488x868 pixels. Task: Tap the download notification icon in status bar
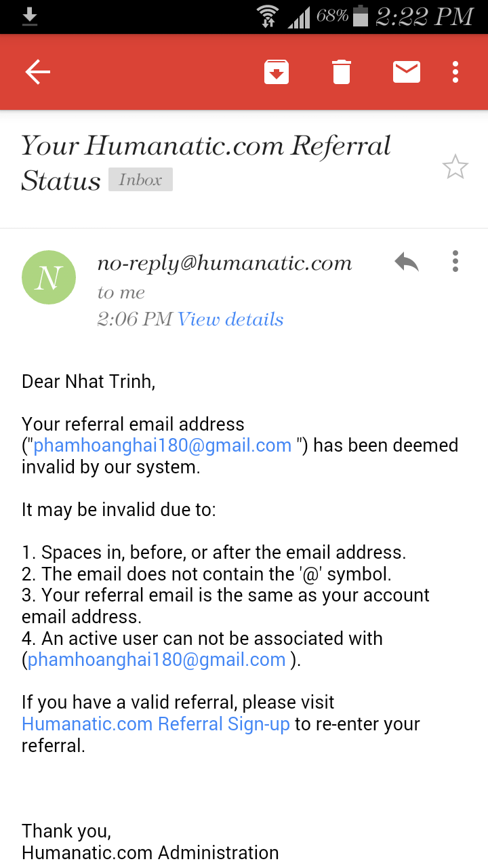(x=30, y=16)
